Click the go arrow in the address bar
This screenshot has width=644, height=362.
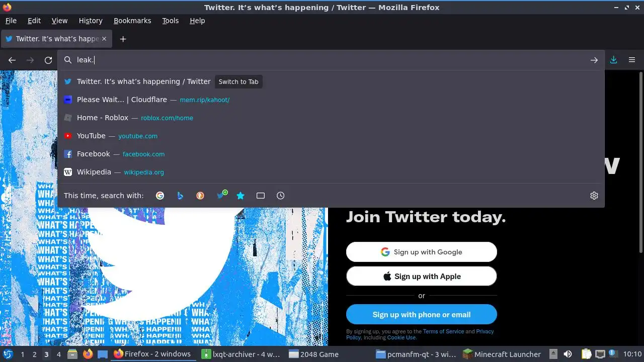point(594,60)
